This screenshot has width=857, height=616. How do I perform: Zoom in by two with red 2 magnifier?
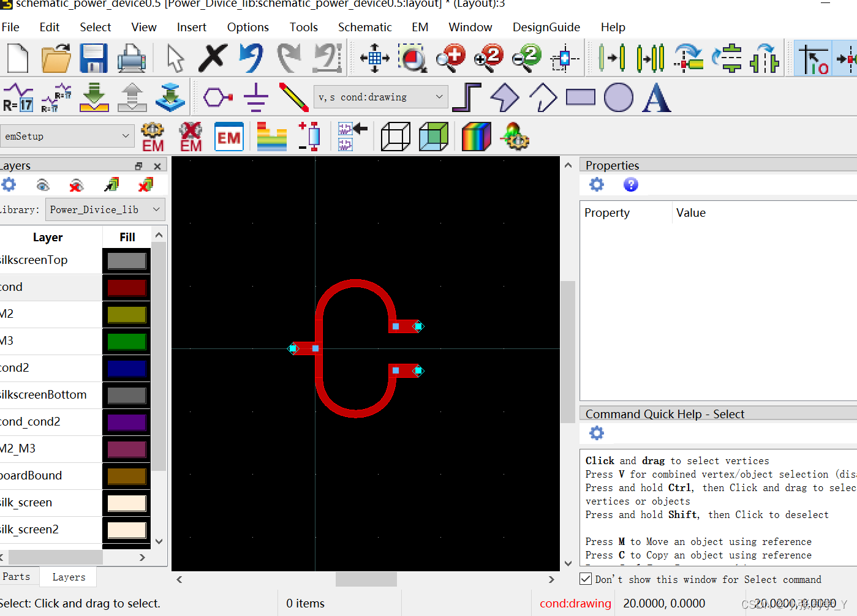(x=488, y=58)
